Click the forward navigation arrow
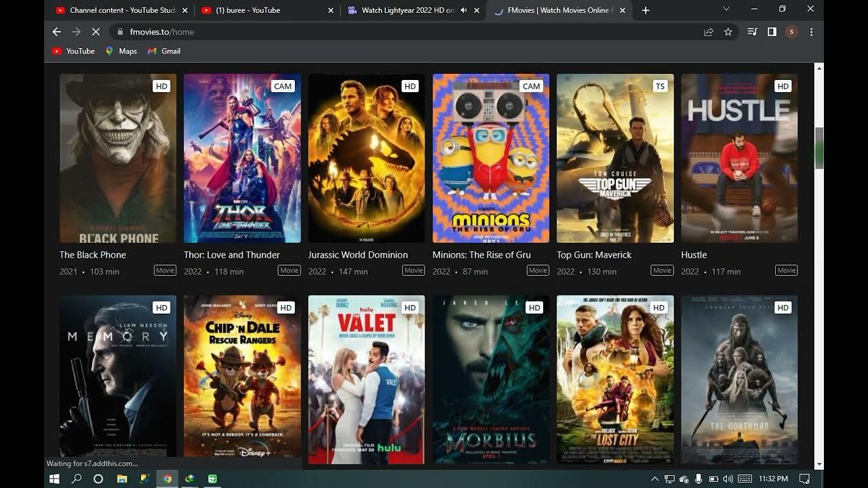Screen dimensions: 868x488 (x=76, y=32)
